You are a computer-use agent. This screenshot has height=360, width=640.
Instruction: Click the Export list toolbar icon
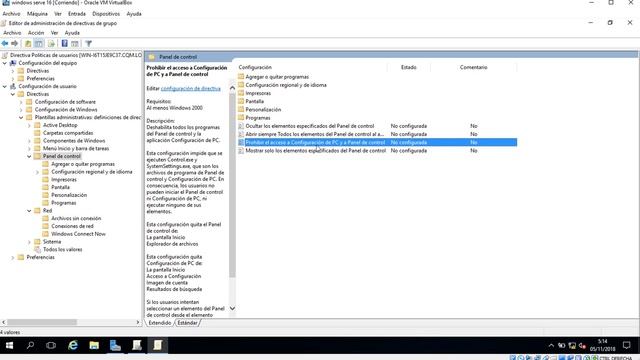(51, 43)
